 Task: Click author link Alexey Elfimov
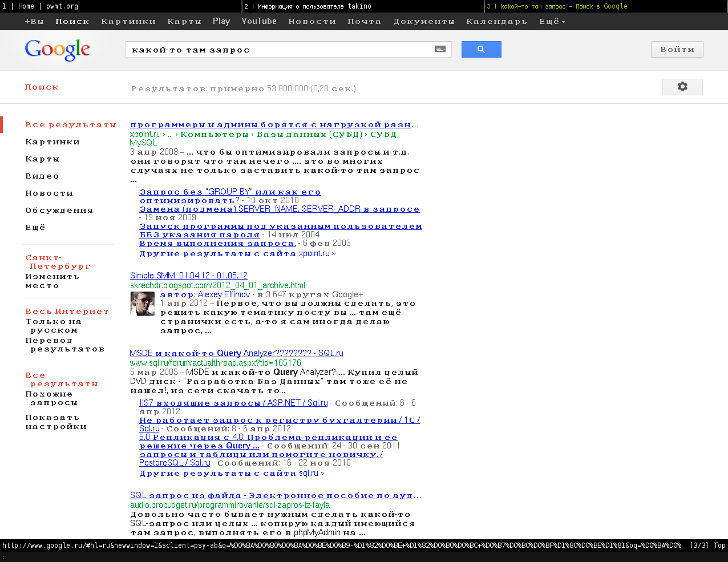pyautogui.click(x=224, y=295)
